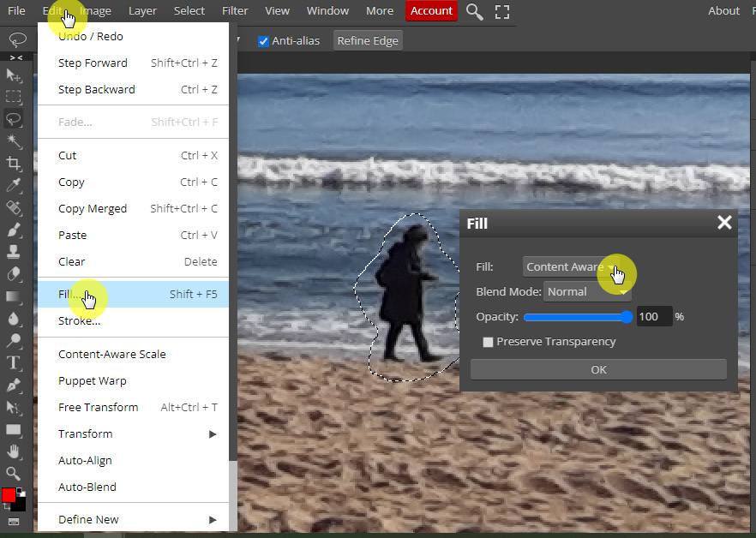This screenshot has height=538, width=756.
Task: Select the Magic Wand tool
Action: [14, 141]
